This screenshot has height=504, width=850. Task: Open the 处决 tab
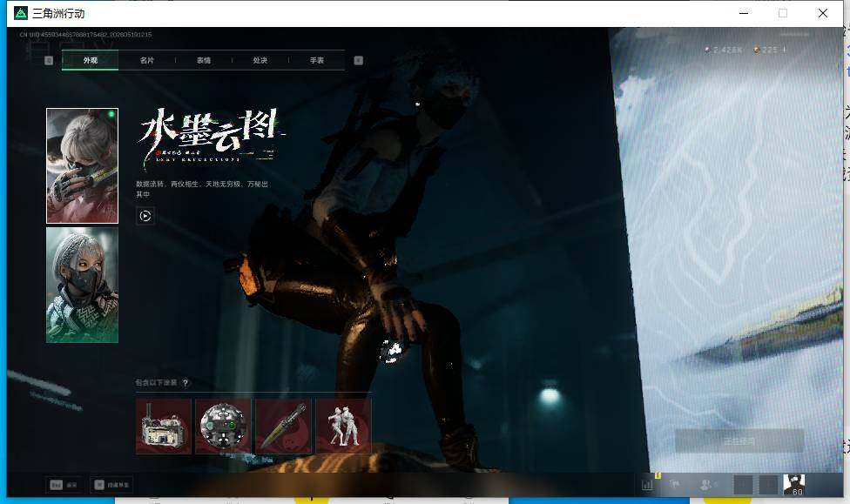click(x=260, y=60)
